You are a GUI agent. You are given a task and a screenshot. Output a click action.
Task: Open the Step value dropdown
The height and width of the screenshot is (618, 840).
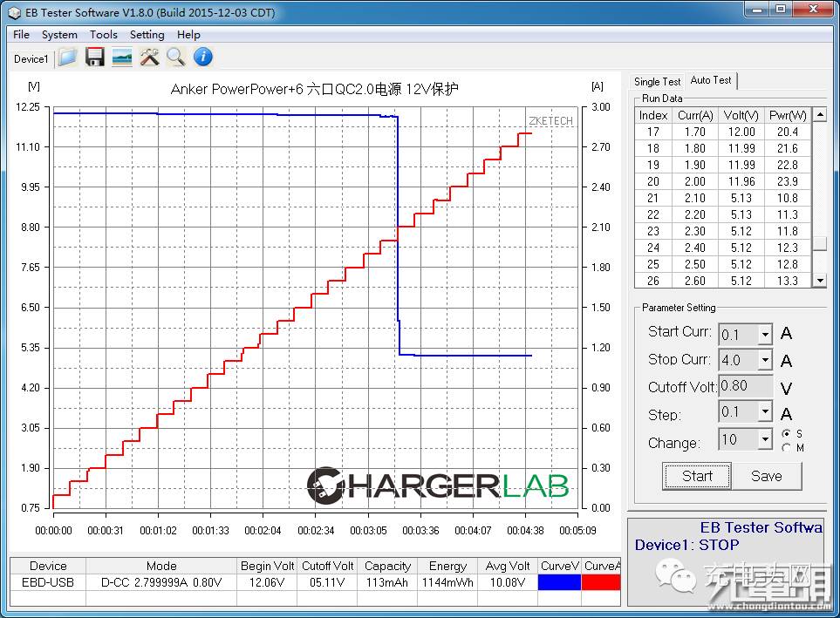pyautogui.click(x=766, y=411)
